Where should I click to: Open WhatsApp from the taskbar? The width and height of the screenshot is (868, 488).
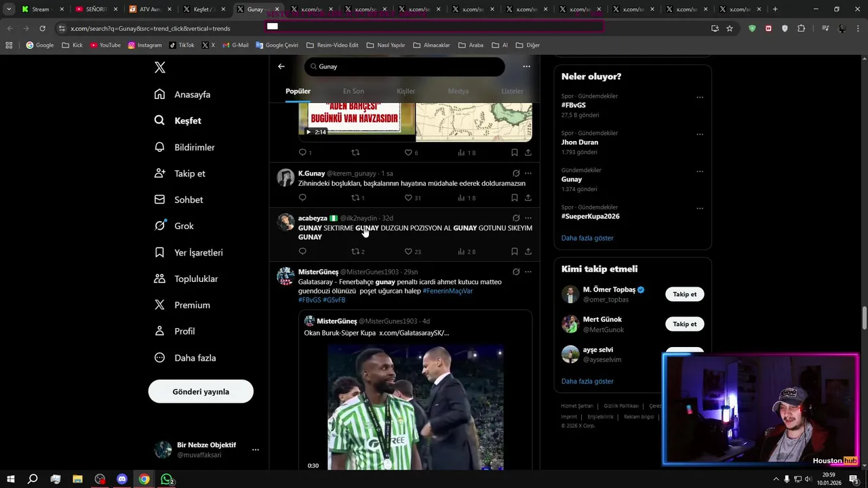167,479
